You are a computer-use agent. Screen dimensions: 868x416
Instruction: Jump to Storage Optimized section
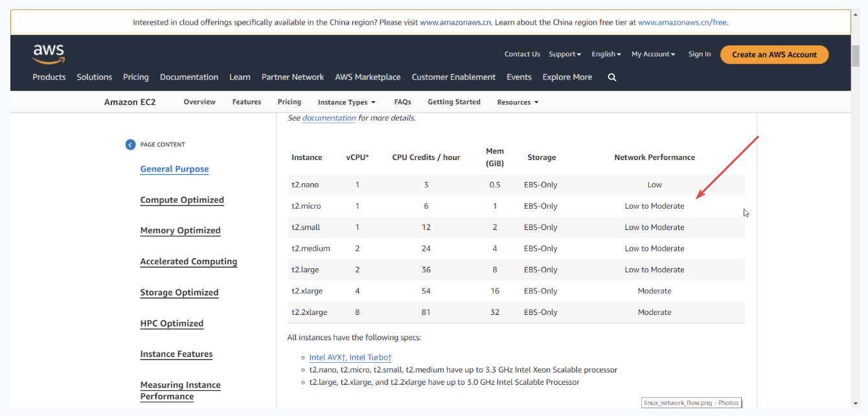[179, 293]
